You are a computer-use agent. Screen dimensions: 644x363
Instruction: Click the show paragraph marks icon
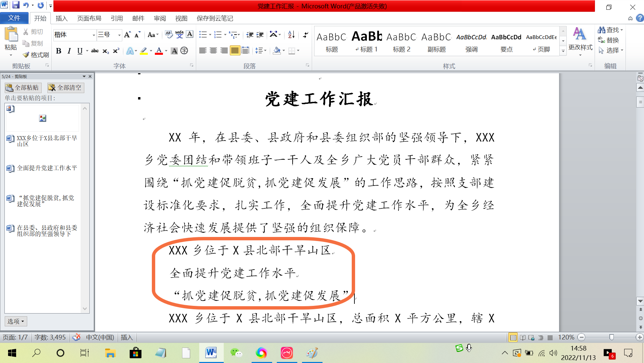[x=305, y=34]
